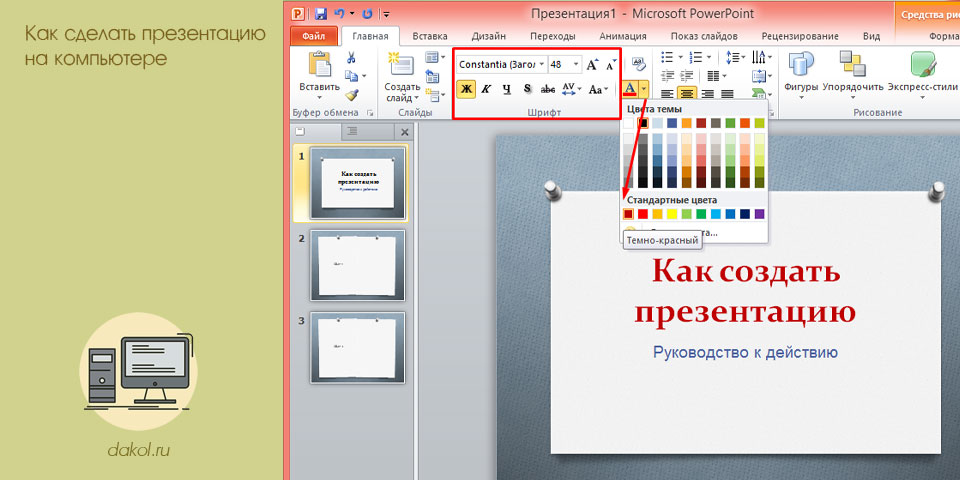Open the Customize Quick Access Toolbar dropdown
The height and width of the screenshot is (480, 960).
tap(386, 13)
